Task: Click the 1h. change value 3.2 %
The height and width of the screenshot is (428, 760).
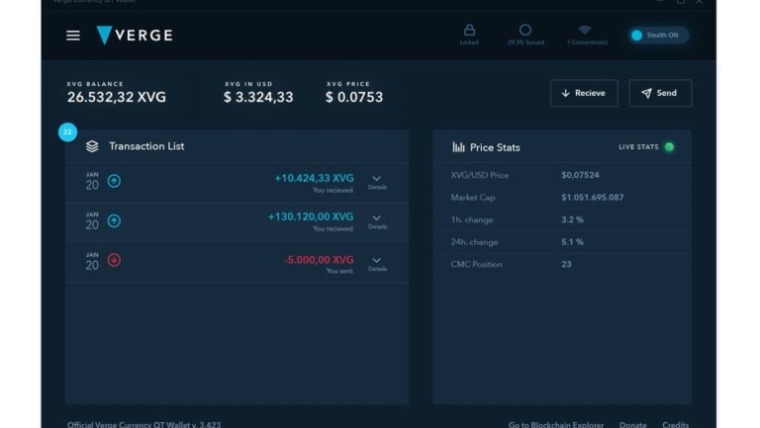Action: [572, 220]
